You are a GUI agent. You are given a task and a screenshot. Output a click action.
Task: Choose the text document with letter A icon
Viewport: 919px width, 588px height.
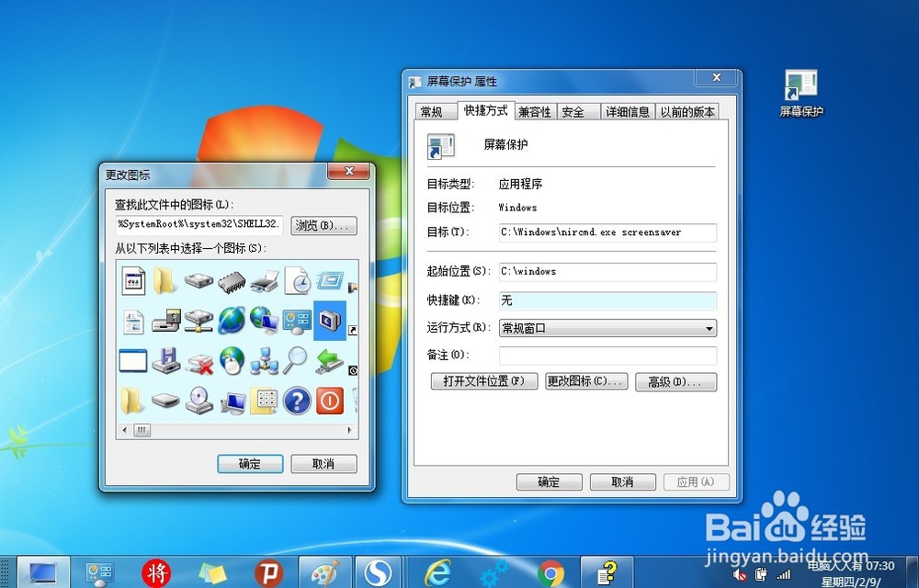click(133, 322)
